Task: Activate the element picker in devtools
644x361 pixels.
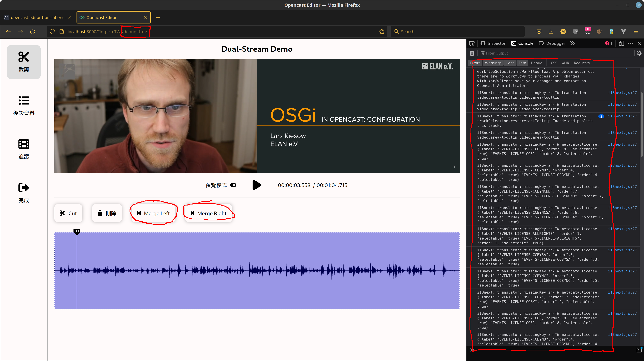Action: pyautogui.click(x=472, y=43)
